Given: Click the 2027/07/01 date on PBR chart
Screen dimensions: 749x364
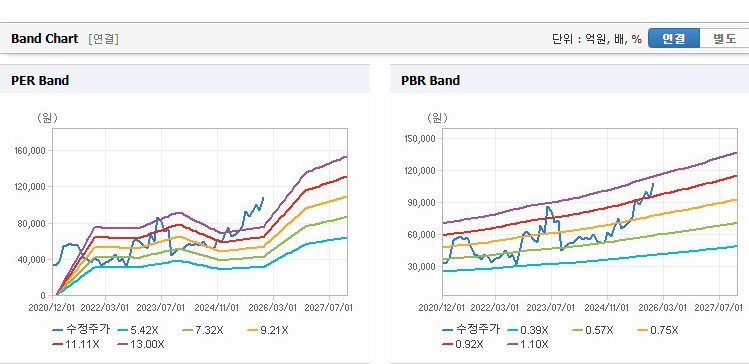Looking at the screenshot, I should [719, 307].
